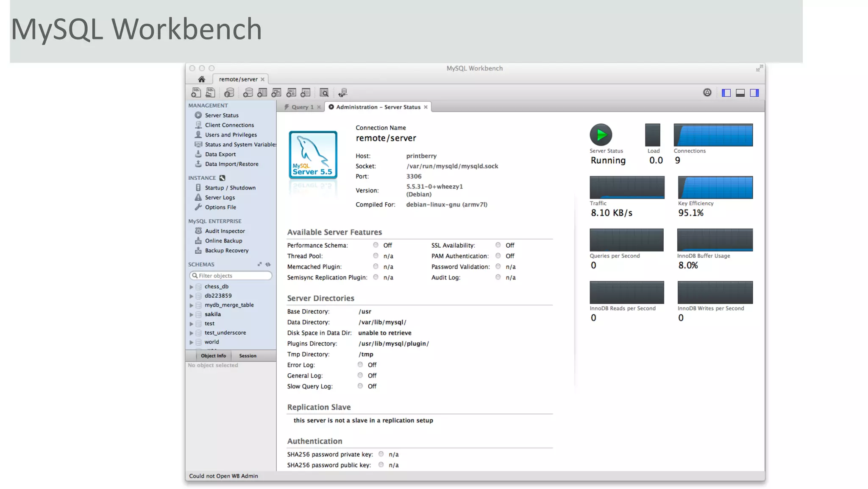Expand the sakila schema
This screenshot has height=489, width=868.
point(191,315)
